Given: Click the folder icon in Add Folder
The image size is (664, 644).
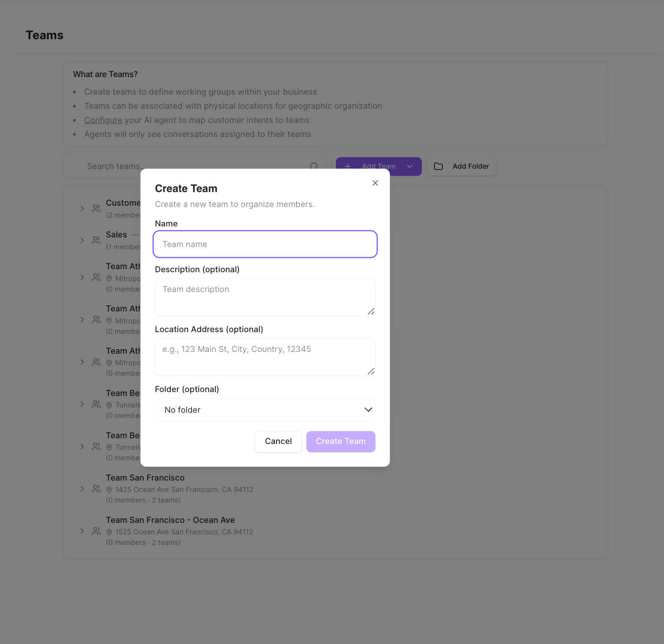Looking at the screenshot, I should pyautogui.click(x=439, y=167).
